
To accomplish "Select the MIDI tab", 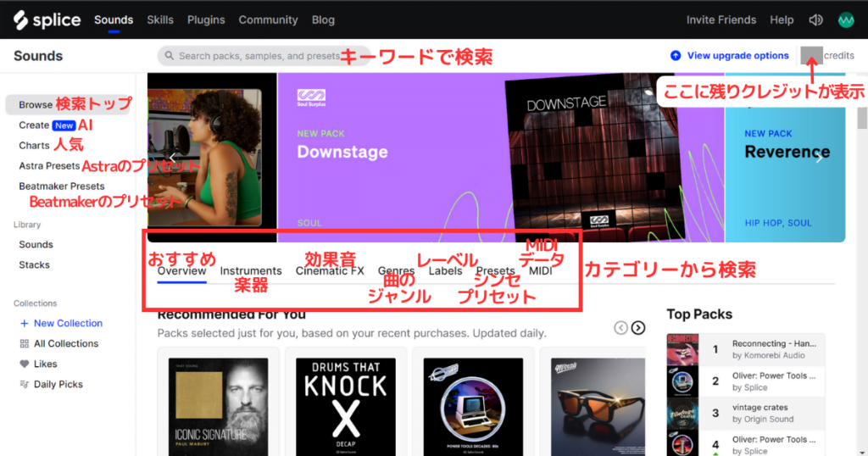I will (x=540, y=270).
